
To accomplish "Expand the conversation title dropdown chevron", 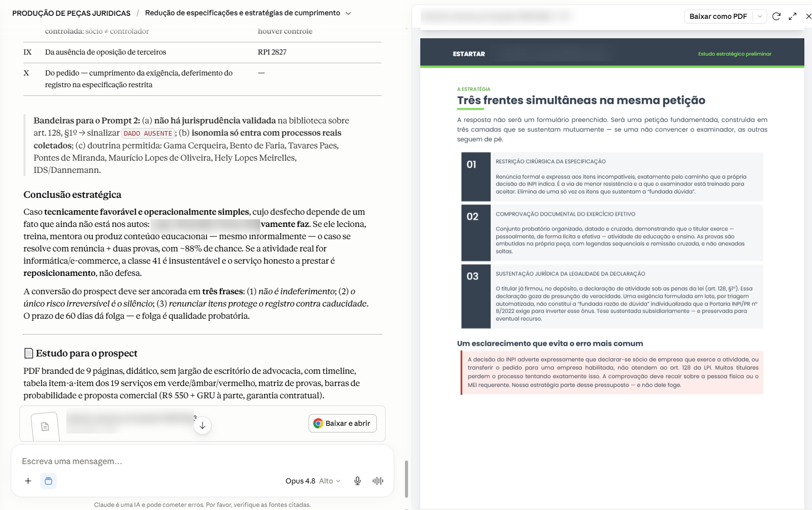I will click(348, 13).
